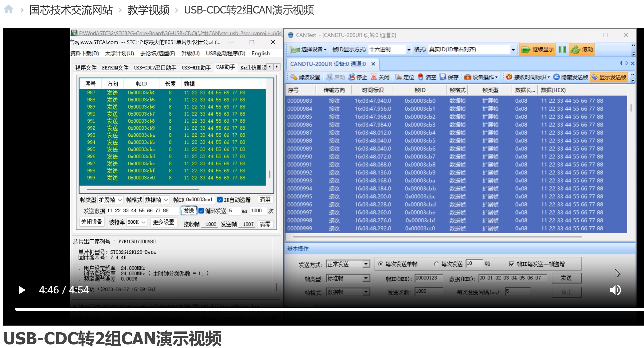
Task: Click 清零 button
Action: point(265,224)
